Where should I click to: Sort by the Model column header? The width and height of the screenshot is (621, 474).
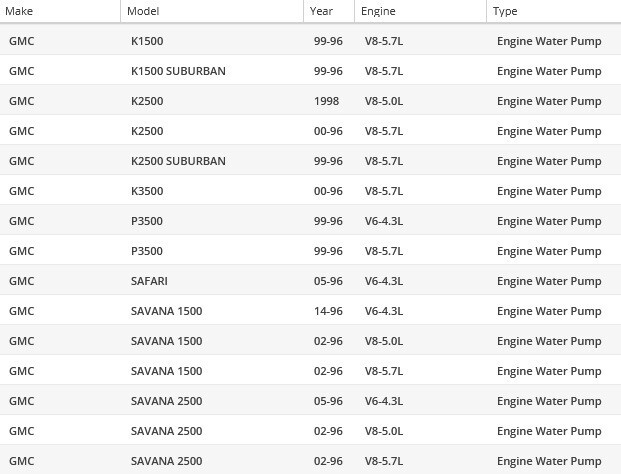click(144, 11)
